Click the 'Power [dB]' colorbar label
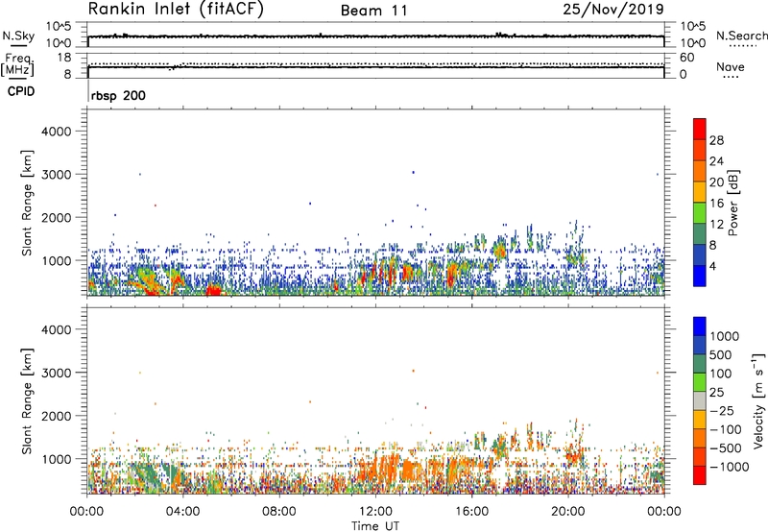The height and width of the screenshot is (532, 768). (733, 203)
